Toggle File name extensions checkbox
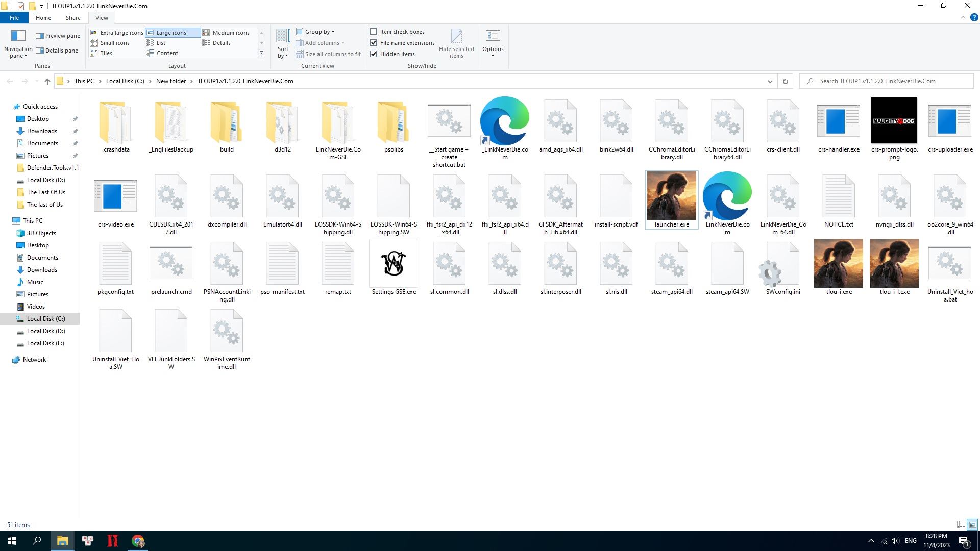This screenshot has height=551, width=980. coord(374,42)
